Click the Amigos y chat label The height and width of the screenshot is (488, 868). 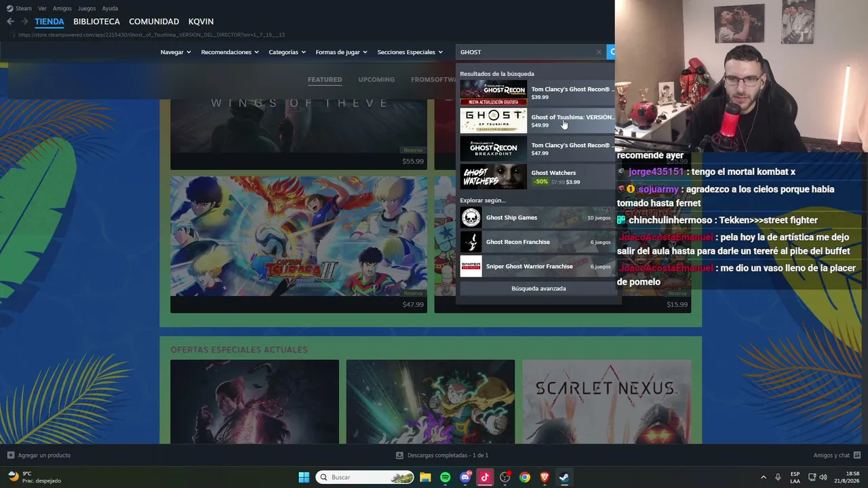click(831, 455)
